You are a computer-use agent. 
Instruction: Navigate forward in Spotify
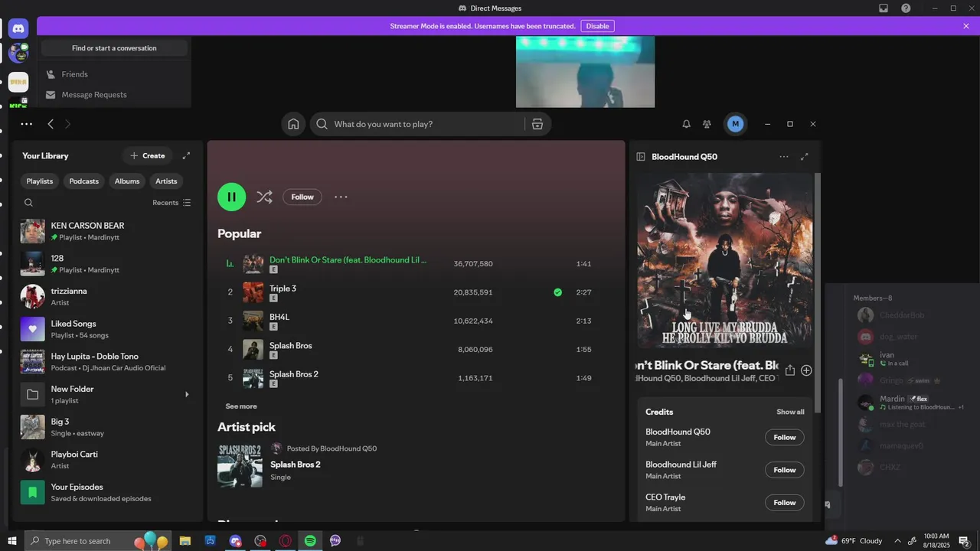coord(67,124)
